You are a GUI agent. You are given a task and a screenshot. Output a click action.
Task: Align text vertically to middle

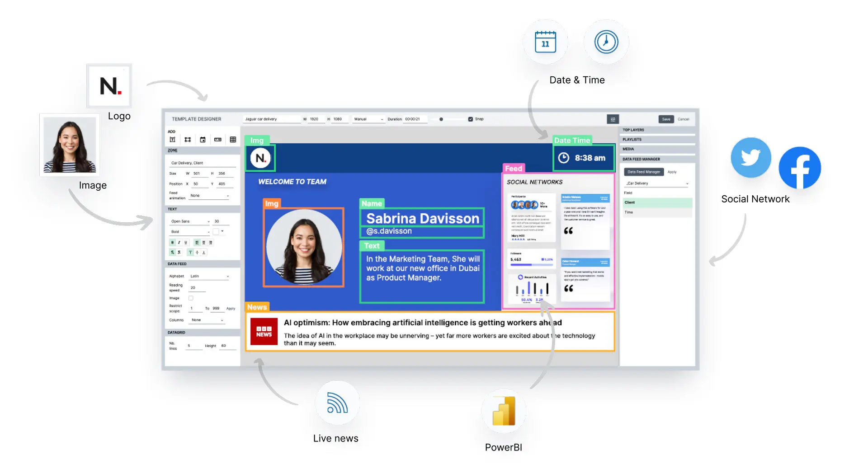[x=197, y=252]
